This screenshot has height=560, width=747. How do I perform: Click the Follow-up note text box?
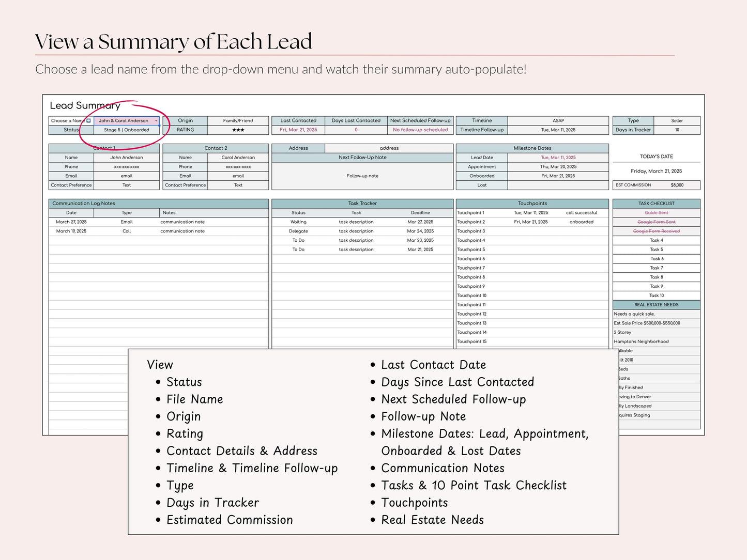pyautogui.click(x=362, y=176)
